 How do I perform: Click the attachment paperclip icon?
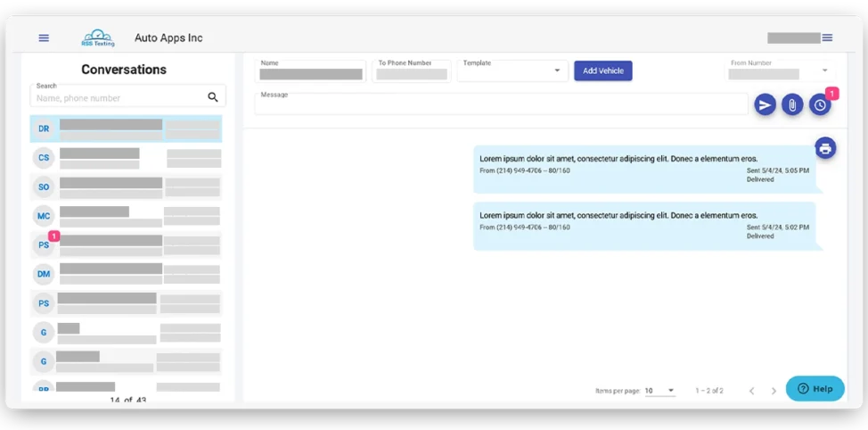(791, 105)
